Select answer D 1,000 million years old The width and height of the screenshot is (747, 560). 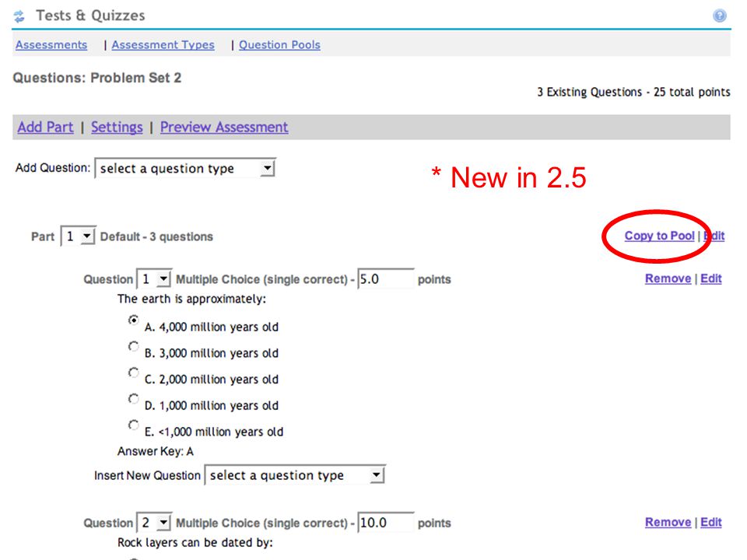(133, 398)
